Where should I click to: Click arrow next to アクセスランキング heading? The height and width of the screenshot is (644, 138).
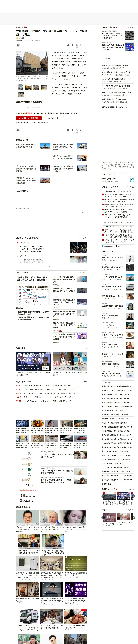[120, 187]
